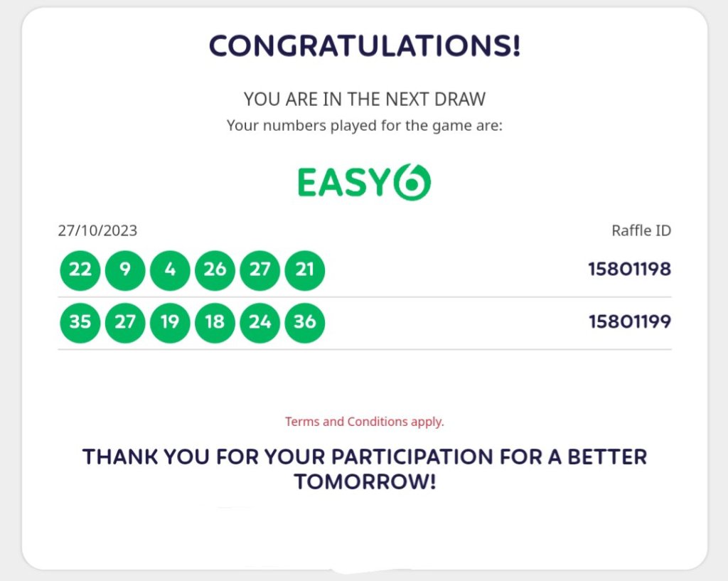Select number ball 36
The width and height of the screenshot is (728, 581).
point(305,322)
